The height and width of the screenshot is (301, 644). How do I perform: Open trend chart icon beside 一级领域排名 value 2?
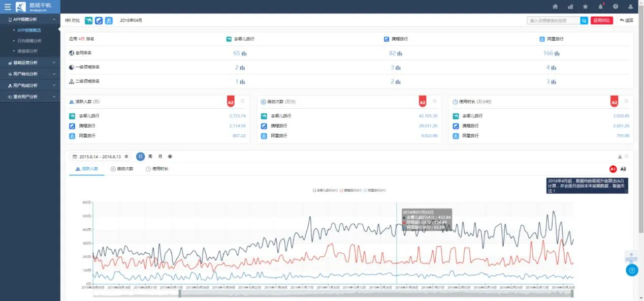(242, 68)
